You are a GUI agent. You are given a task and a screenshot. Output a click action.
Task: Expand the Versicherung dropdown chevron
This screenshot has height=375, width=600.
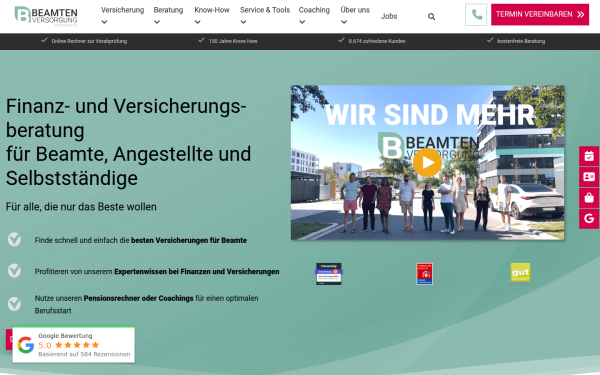(104, 22)
